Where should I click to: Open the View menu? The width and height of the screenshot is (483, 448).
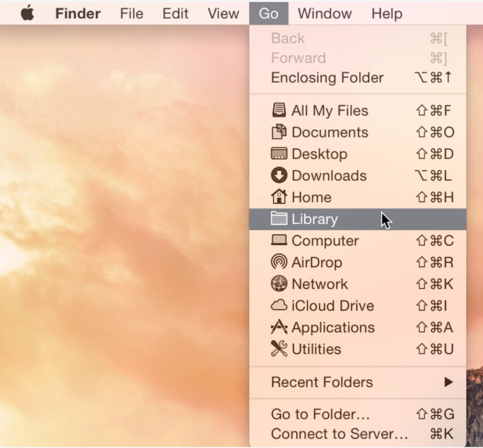tap(223, 14)
